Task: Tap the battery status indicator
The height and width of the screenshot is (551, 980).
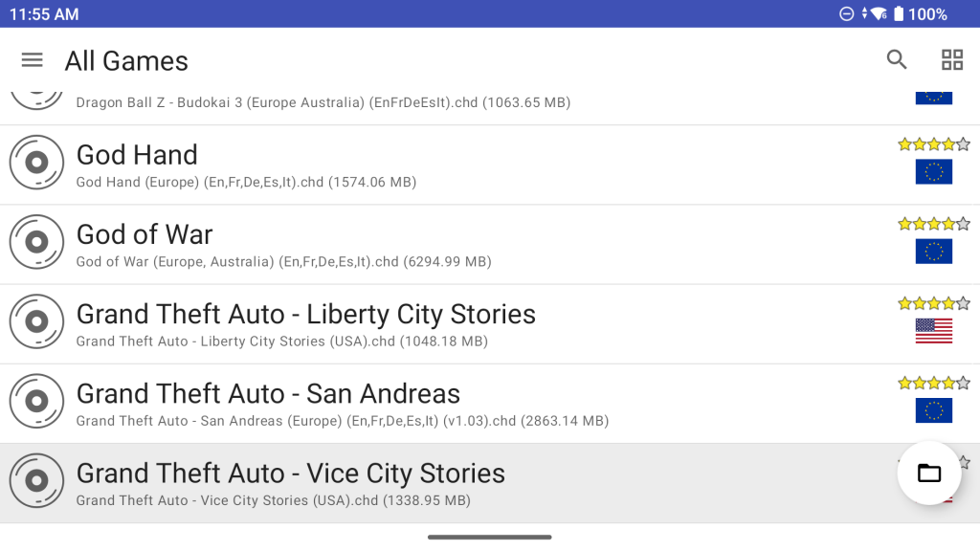Action: [898, 13]
